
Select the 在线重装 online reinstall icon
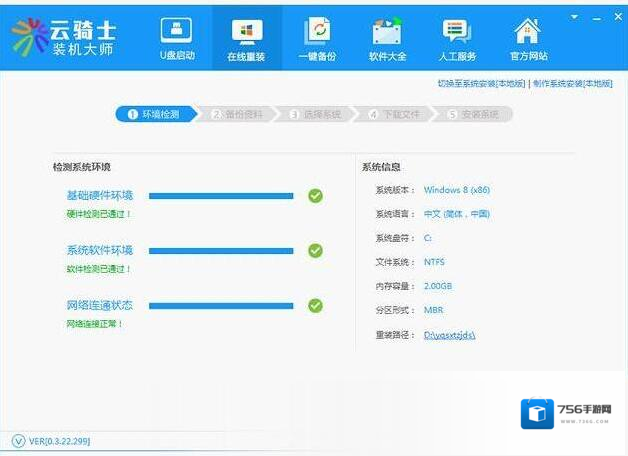pyautogui.click(x=246, y=38)
